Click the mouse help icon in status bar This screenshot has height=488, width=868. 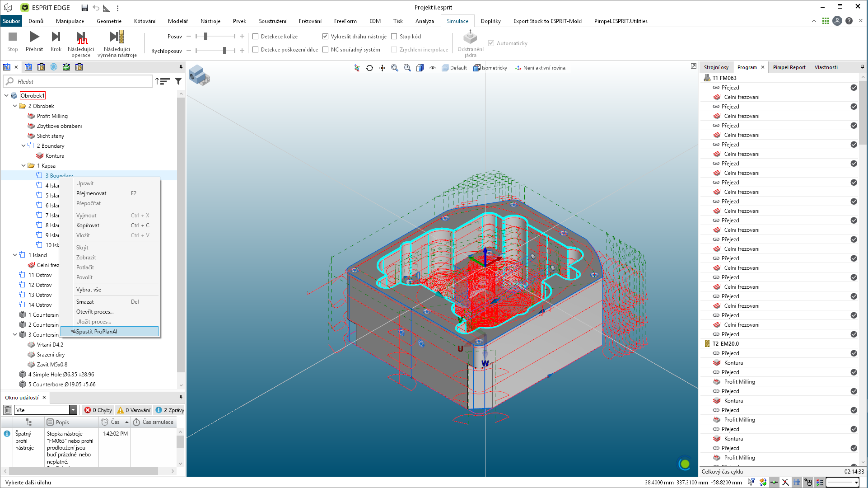(x=808, y=482)
